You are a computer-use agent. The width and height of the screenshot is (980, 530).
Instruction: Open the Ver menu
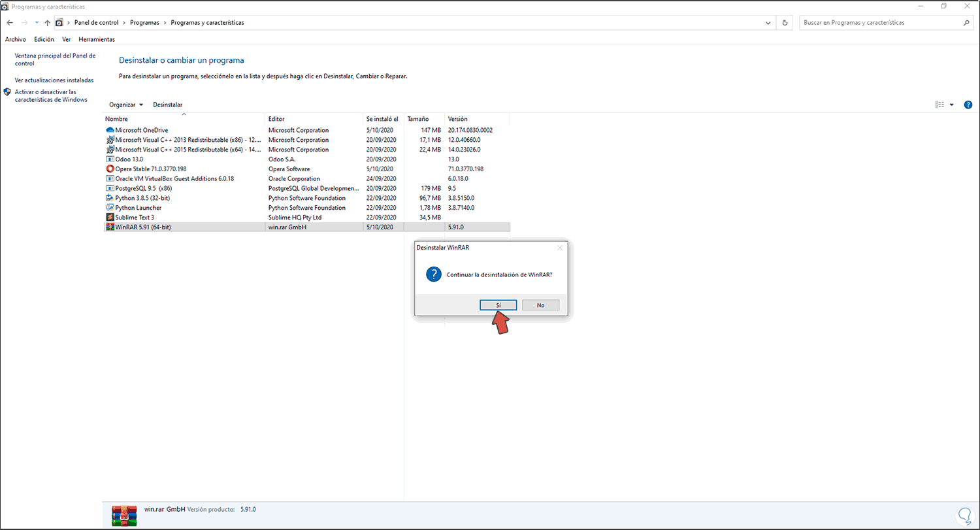tap(66, 39)
